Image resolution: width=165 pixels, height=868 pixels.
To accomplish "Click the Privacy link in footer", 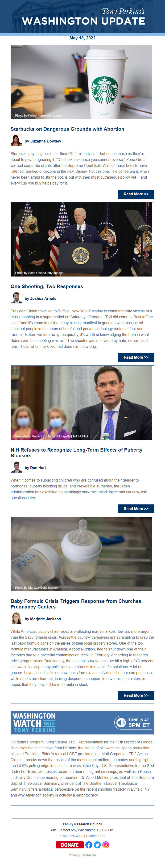I will tap(73, 855).
